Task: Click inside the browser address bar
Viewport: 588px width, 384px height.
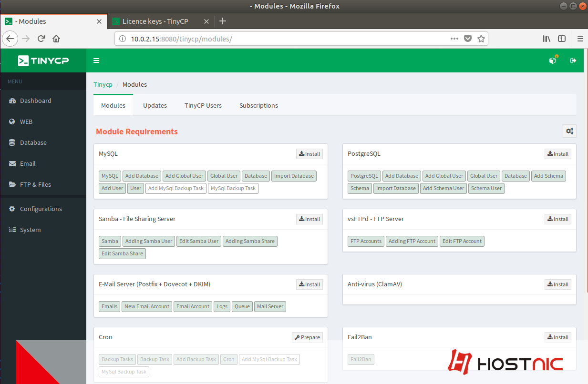Action: [x=286, y=39]
